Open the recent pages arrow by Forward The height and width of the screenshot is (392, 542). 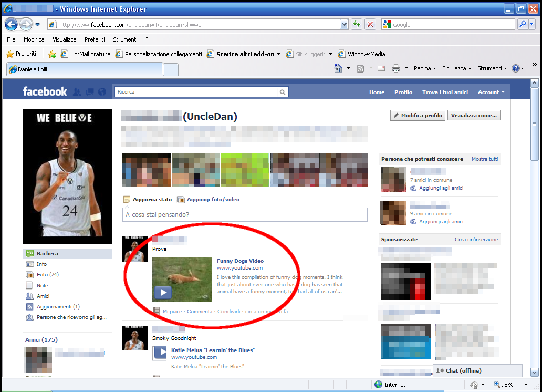tap(38, 25)
